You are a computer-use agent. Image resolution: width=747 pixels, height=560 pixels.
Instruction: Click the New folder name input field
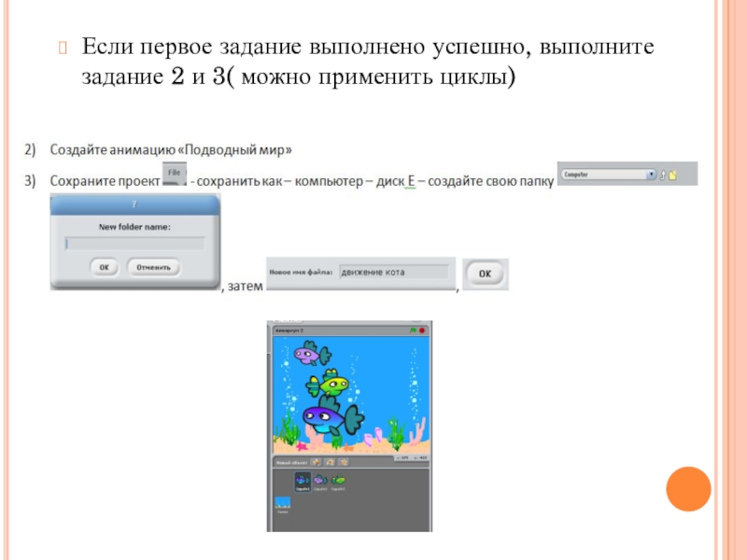click(134, 244)
